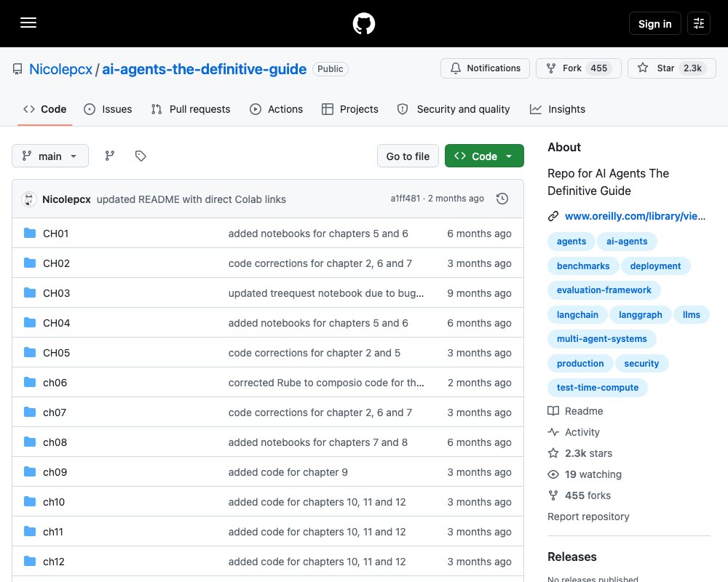The width and height of the screenshot is (728, 582).
Task: Select the langchain topic tag
Action: point(577,315)
